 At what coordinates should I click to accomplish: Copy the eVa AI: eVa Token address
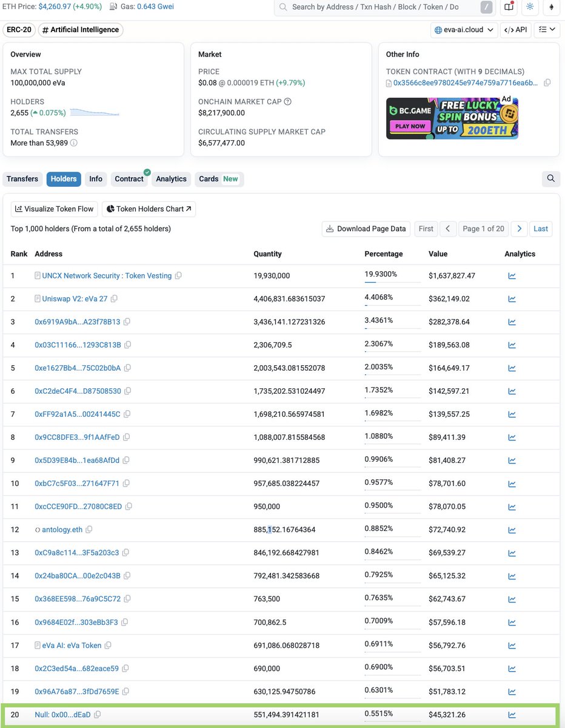click(108, 645)
